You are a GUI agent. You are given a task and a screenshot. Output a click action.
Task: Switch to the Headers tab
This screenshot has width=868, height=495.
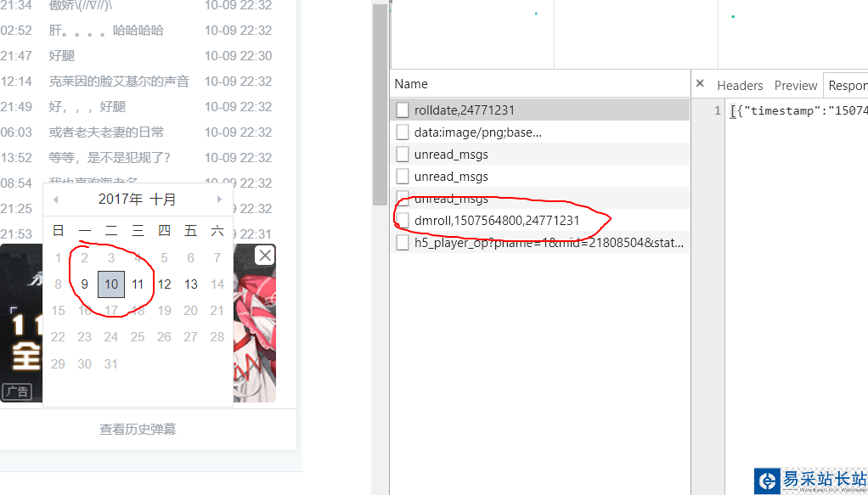(740, 86)
